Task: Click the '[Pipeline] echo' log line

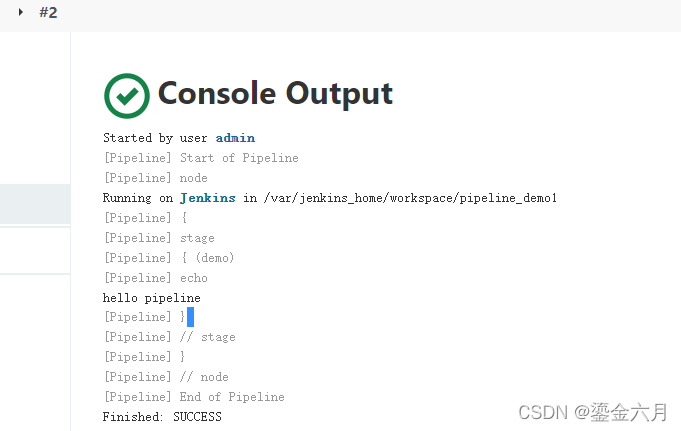Action: pyautogui.click(x=155, y=278)
